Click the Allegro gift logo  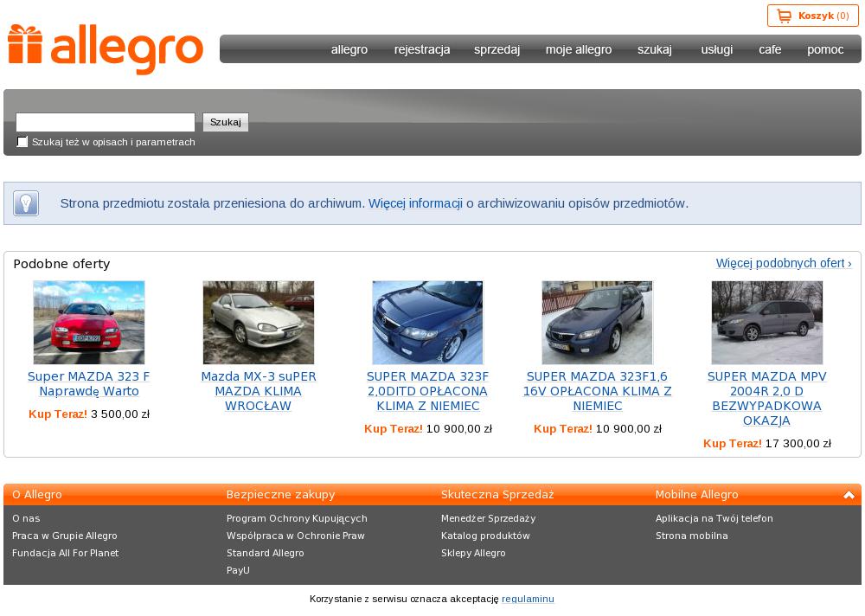tap(106, 49)
